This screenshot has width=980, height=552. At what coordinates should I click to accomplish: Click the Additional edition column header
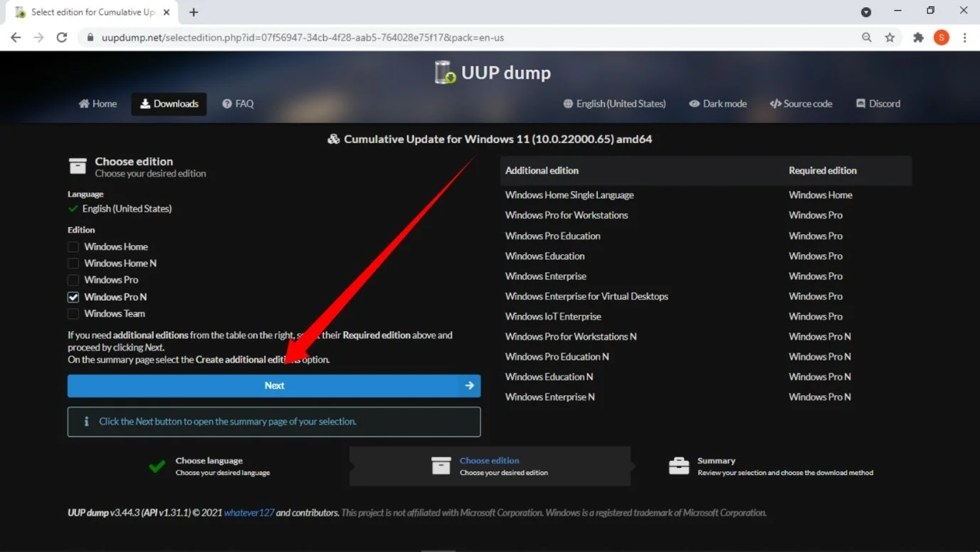point(542,171)
